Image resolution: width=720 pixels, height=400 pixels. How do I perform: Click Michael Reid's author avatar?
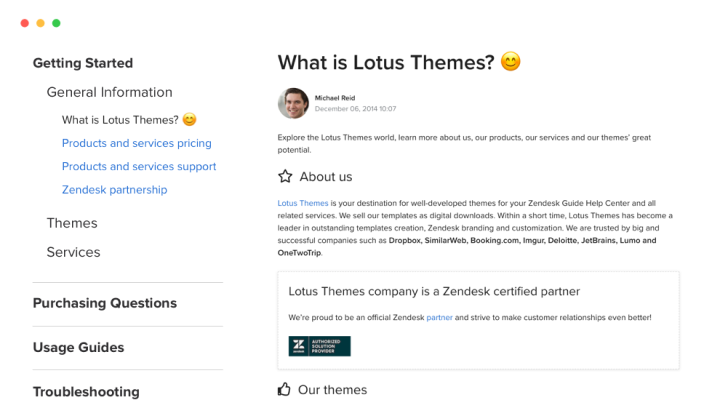[x=293, y=103]
